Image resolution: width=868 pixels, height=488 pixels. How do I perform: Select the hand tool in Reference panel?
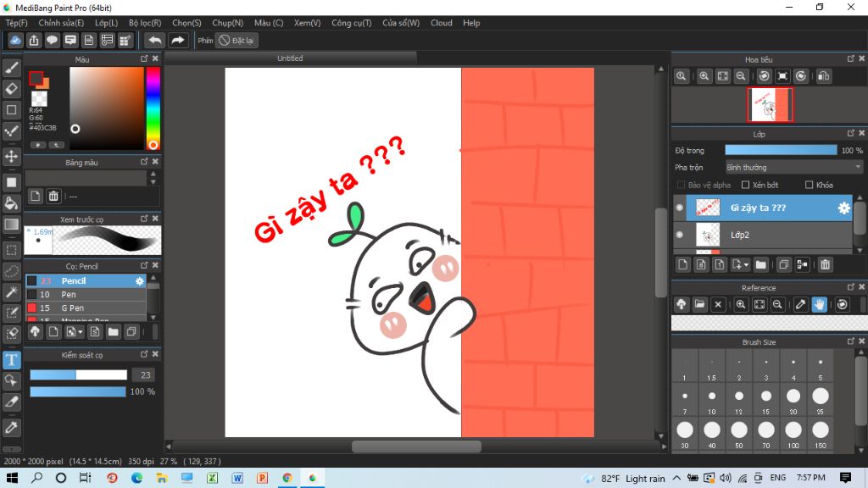point(820,304)
